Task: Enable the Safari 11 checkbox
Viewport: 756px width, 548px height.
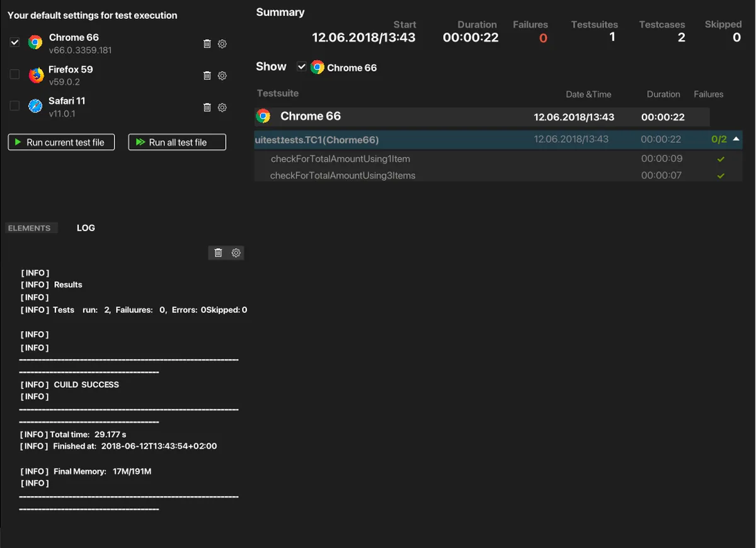Action: (15, 106)
